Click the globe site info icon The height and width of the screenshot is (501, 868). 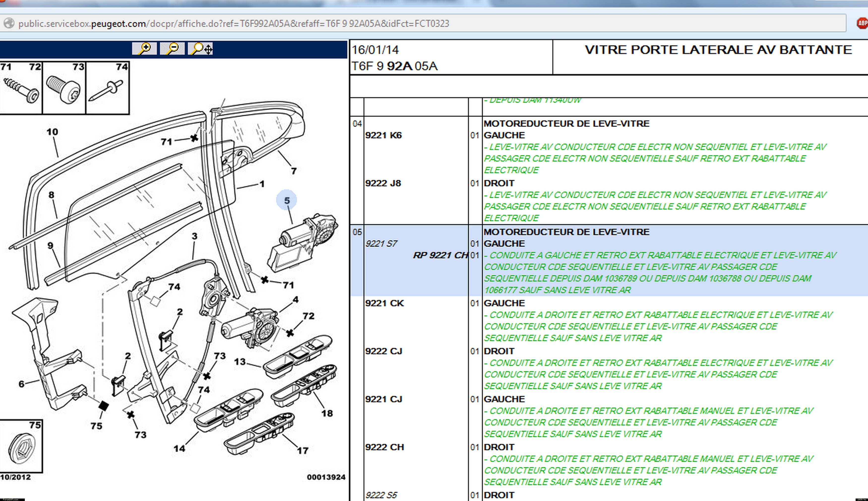point(9,23)
